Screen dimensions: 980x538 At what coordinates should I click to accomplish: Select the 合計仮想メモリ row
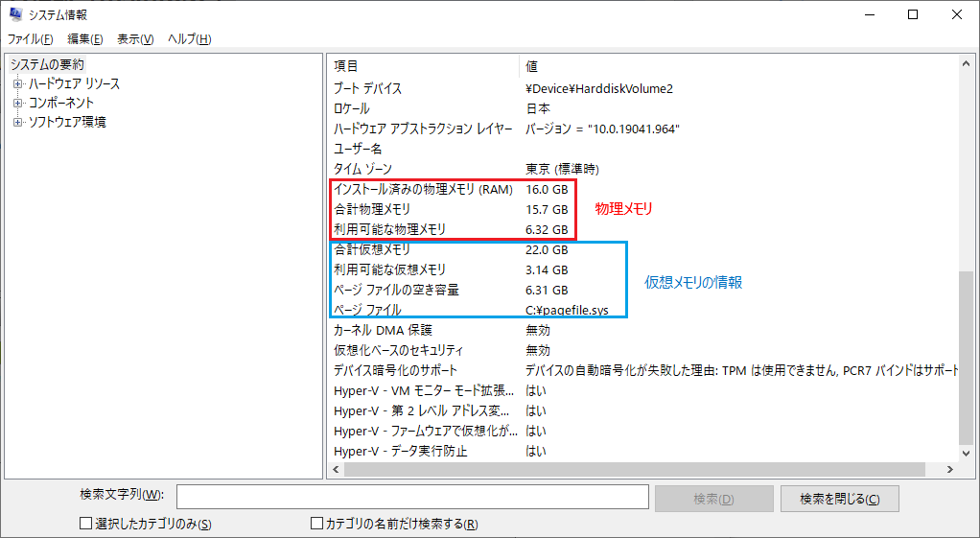tap(643, 249)
